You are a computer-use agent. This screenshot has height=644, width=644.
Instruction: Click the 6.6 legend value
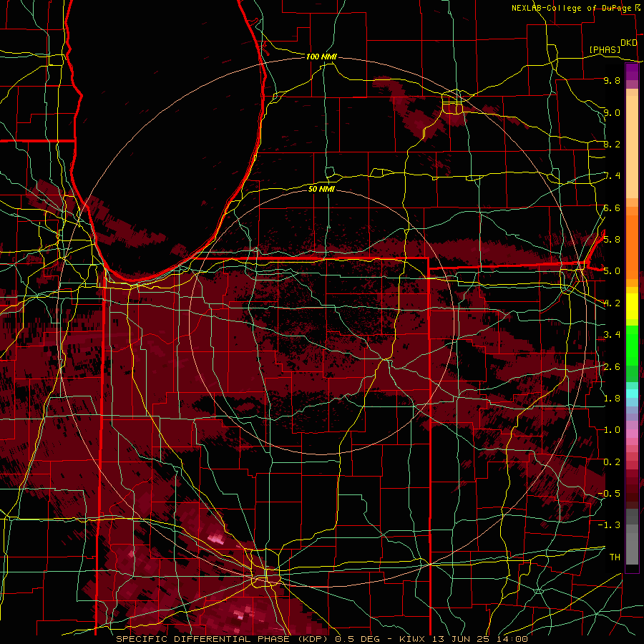click(x=612, y=208)
